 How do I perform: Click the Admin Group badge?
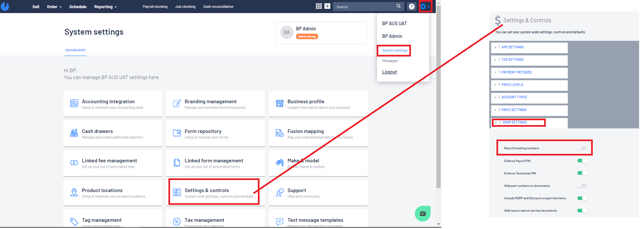pos(307,37)
